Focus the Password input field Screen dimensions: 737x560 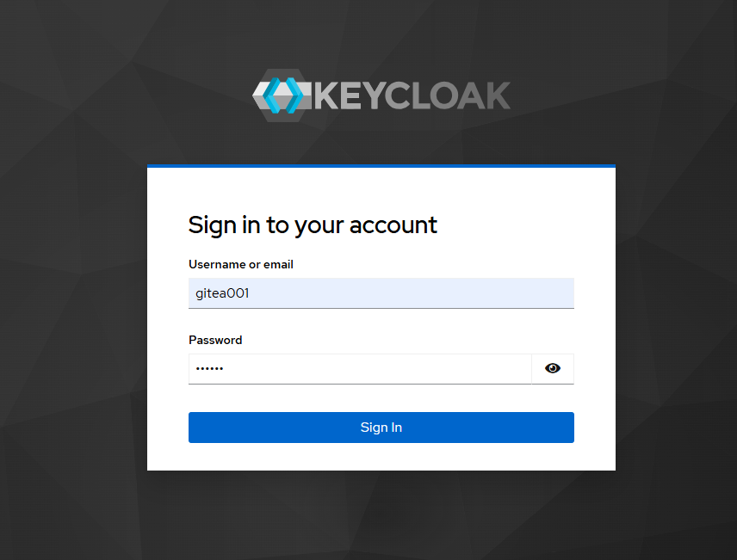(x=360, y=368)
